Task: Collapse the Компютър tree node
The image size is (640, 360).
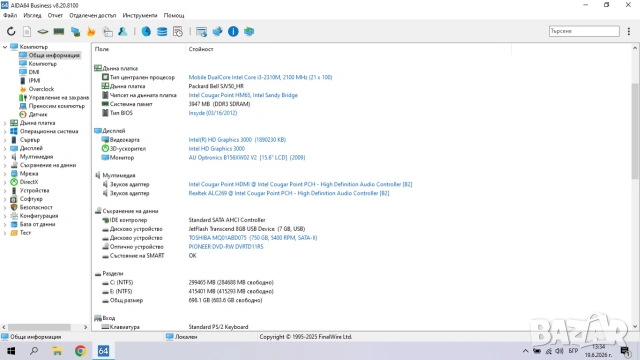Action: pyautogui.click(x=5, y=47)
